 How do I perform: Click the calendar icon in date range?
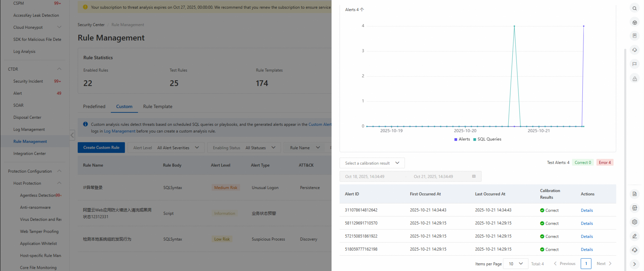click(474, 176)
